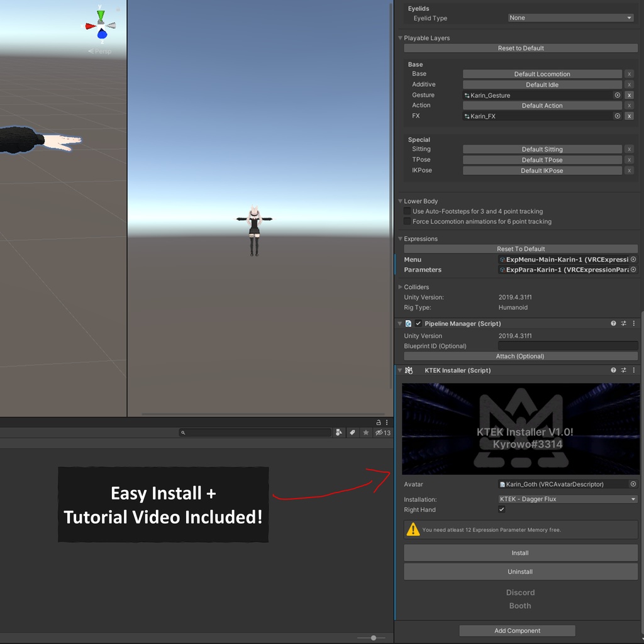The image size is (644, 644).
Task: Open the Pipeline Manager presets icon
Action: (623, 323)
